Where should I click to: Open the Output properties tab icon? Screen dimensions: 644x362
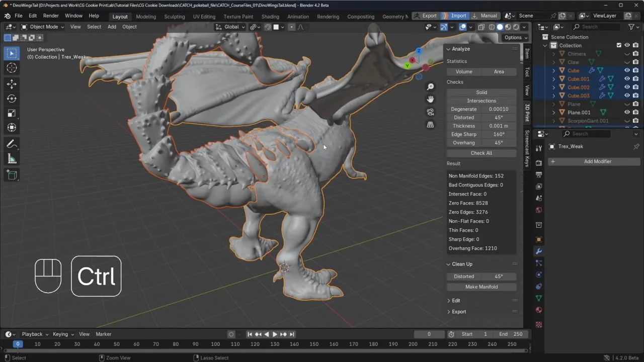click(539, 174)
